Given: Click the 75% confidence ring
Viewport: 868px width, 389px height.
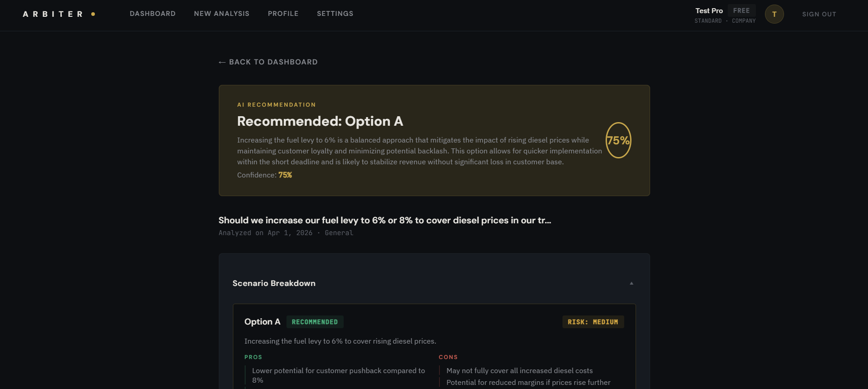Looking at the screenshot, I should 618,141.
